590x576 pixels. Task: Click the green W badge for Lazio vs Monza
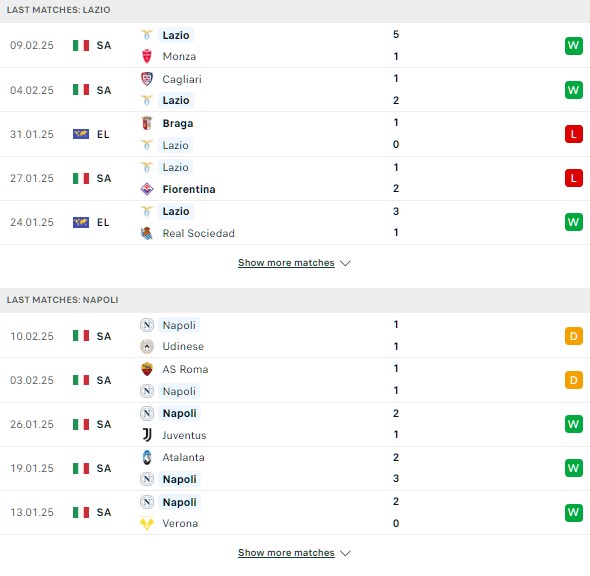pyautogui.click(x=573, y=46)
